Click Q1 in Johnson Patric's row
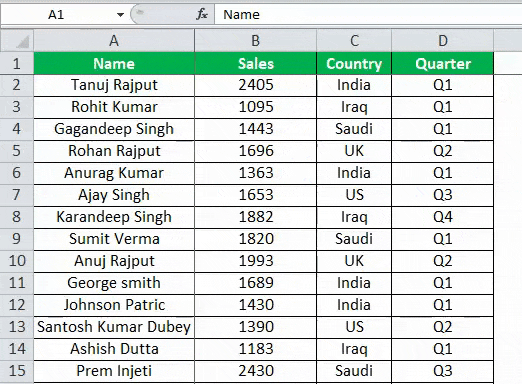Viewport: 522px width, 384px height. pyautogui.click(x=443, y=305)
